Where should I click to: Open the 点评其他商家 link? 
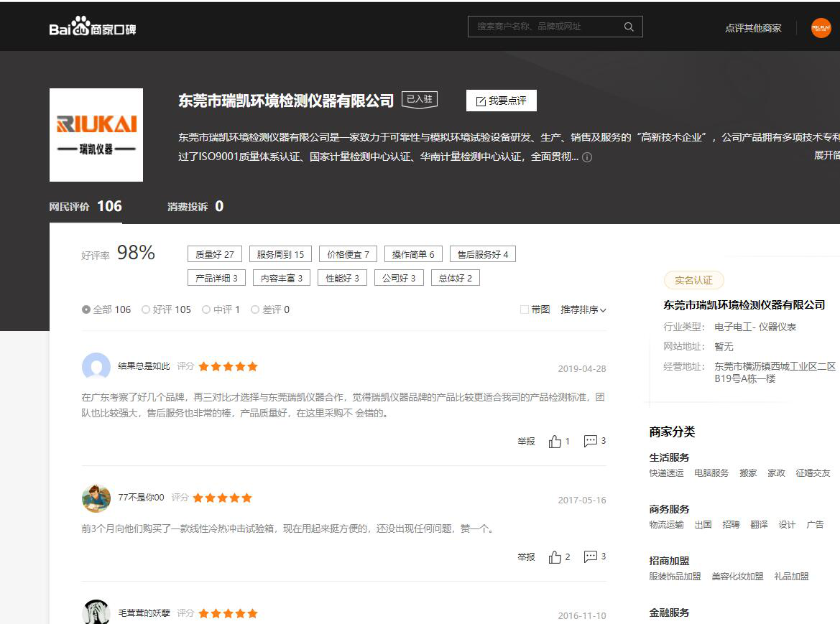click(752, 27)
